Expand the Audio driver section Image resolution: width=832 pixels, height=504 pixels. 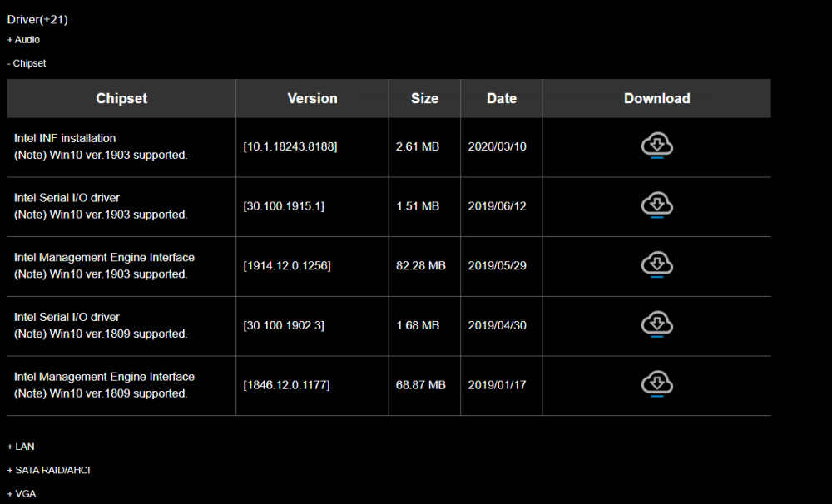pos(23,40)
